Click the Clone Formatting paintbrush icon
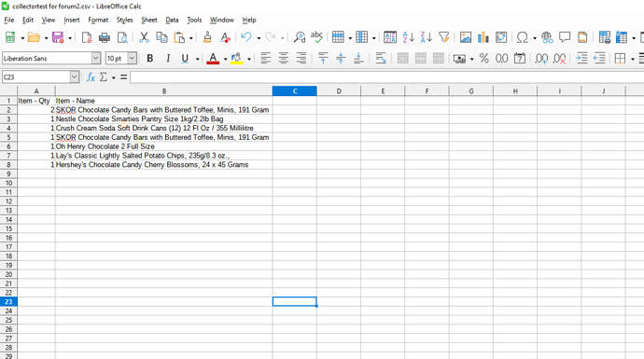This screenshot has height=359, width=644. coord(207,37)
